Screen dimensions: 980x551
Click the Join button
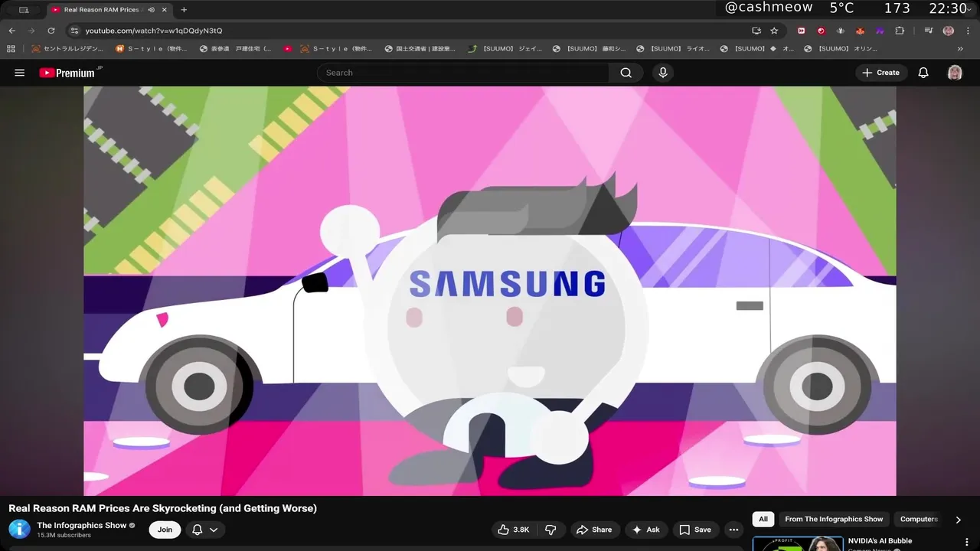pos(165,530)
